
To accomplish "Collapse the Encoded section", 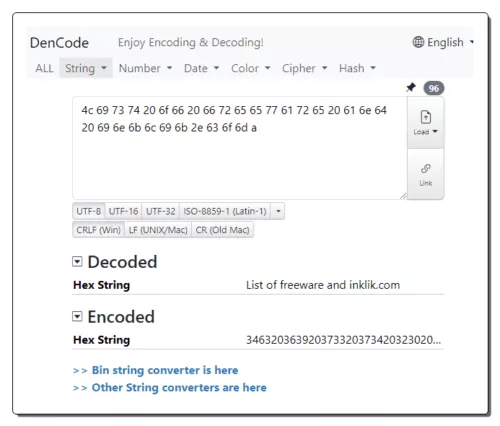I will click(77, 316).
